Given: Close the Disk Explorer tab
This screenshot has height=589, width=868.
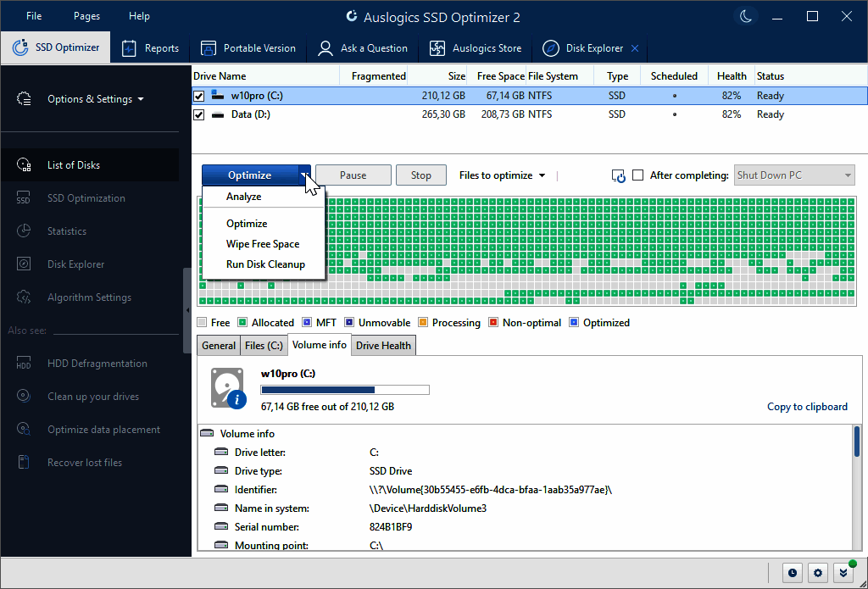Looking at the screenshot, I should tap(635, 48).
